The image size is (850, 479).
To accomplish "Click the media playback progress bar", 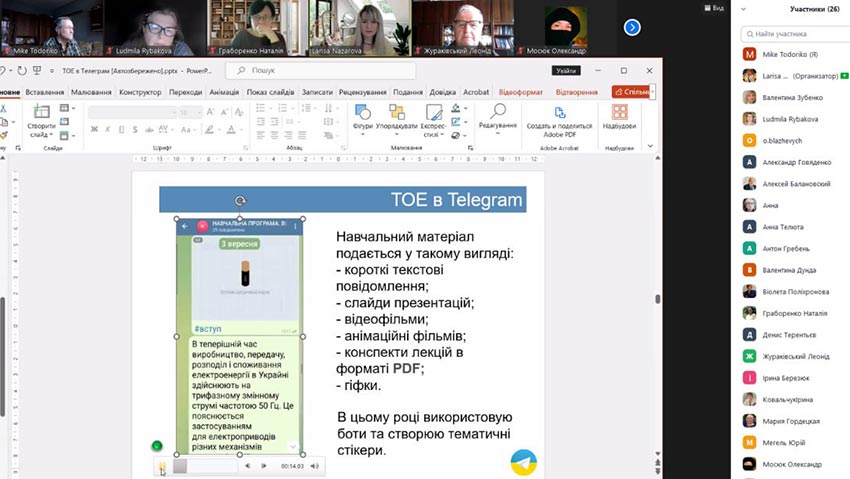I will [x=206, y=466].
